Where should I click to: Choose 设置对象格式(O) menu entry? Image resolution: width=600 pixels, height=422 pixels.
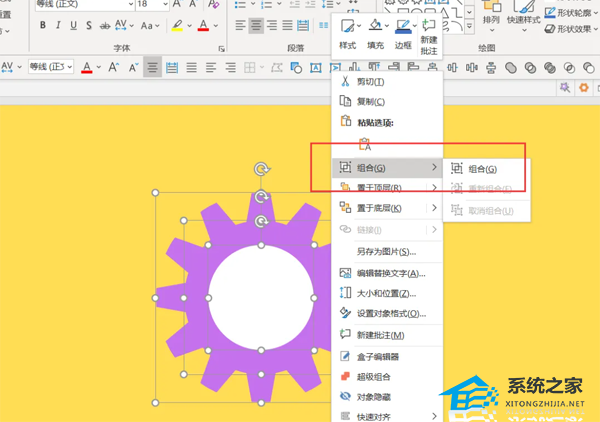387,313
